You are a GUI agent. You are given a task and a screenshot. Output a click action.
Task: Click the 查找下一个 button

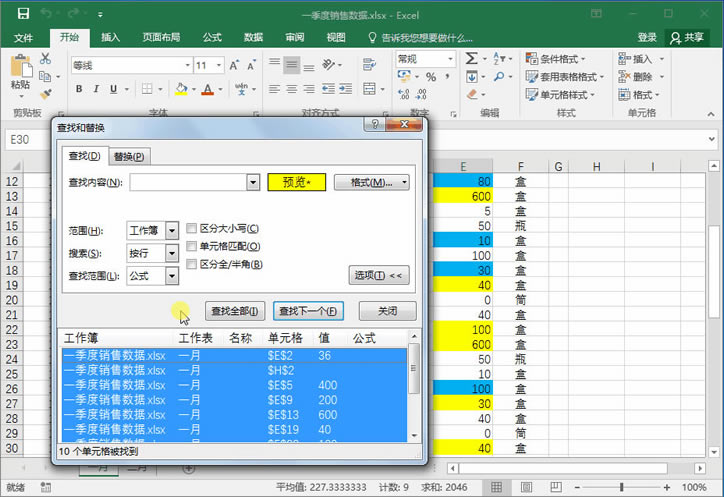click(310, 310)
